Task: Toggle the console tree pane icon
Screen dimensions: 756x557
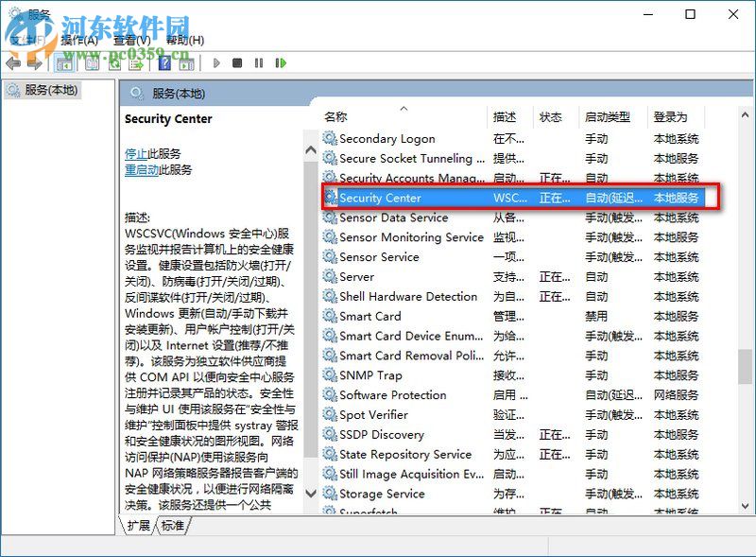Action: pos(63,63)
